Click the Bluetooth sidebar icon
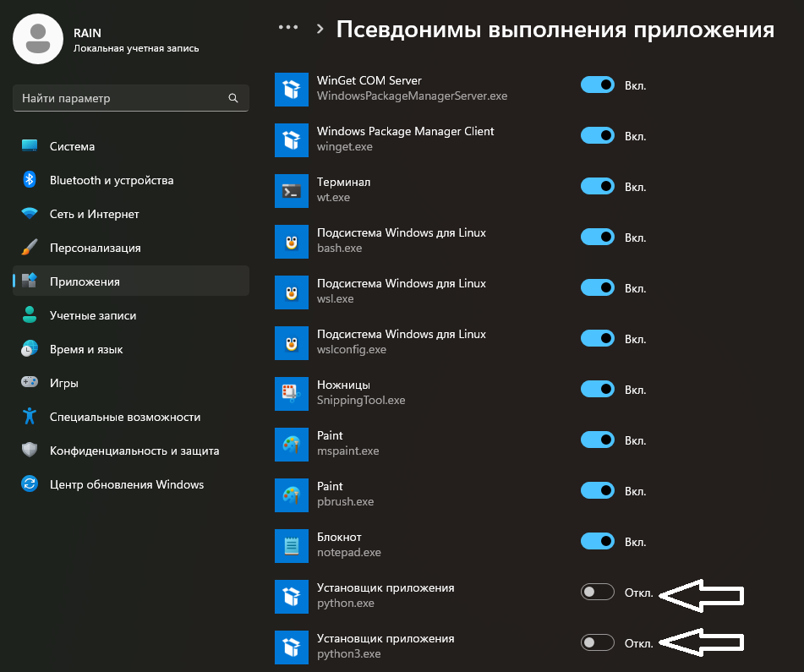The width and height of the screenshot is (804, 672). tap(30, 179)
